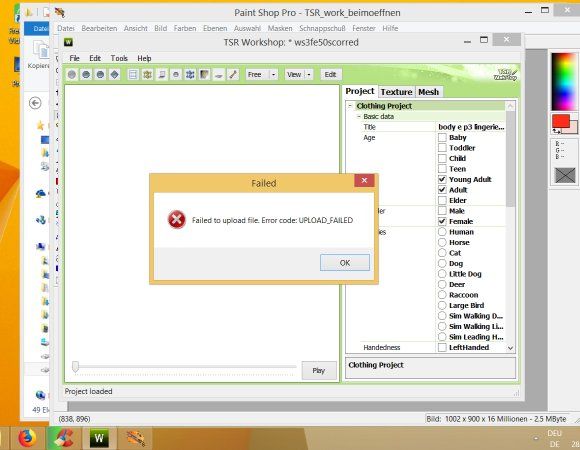Click the green W TSR Workshop taskbar icon

click(99, 439)
